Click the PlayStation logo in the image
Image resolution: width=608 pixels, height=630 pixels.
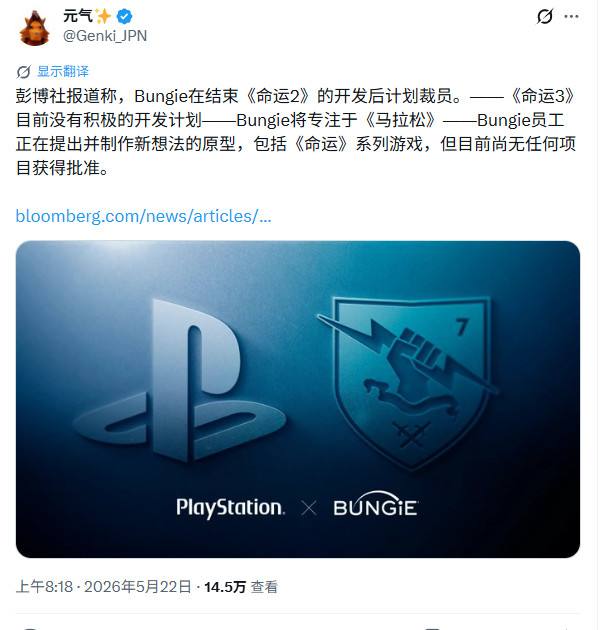[x=179, y=380]
